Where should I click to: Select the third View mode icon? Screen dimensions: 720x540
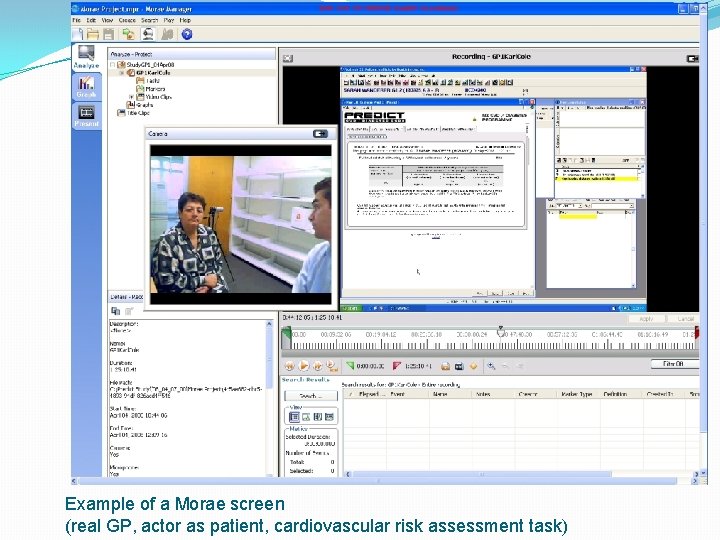pyautogui.click(x=317, y=417)
